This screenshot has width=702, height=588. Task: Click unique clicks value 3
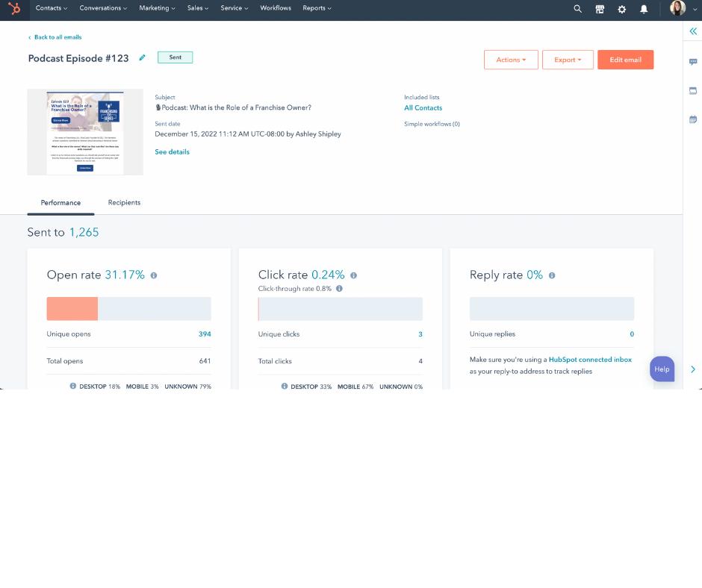point(420,334)
